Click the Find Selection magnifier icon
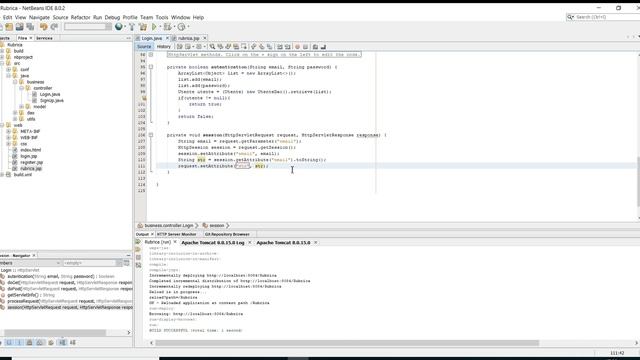Screen dimensions: 640x360 212,47
